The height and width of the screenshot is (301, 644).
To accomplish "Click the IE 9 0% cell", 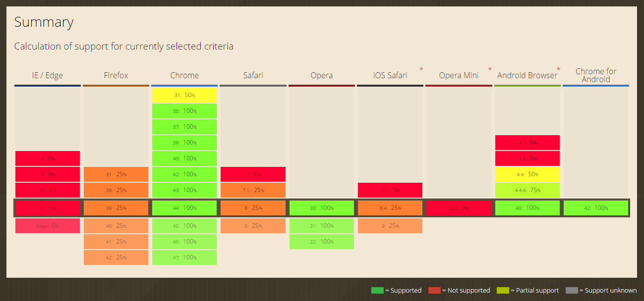I will 48,174.
